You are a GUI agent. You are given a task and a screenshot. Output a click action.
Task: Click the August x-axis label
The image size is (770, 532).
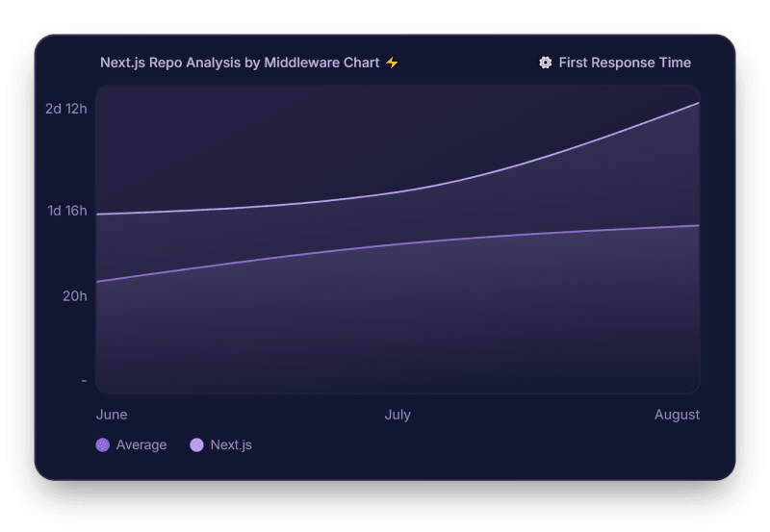pyautogui.click(x=677, y=416)
